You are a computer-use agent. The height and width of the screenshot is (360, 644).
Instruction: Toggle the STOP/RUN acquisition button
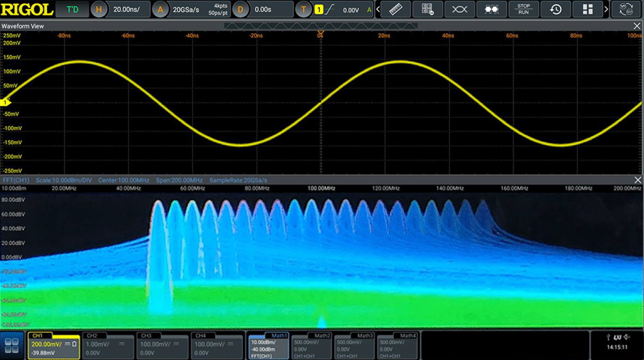click(x=524, y=10)
